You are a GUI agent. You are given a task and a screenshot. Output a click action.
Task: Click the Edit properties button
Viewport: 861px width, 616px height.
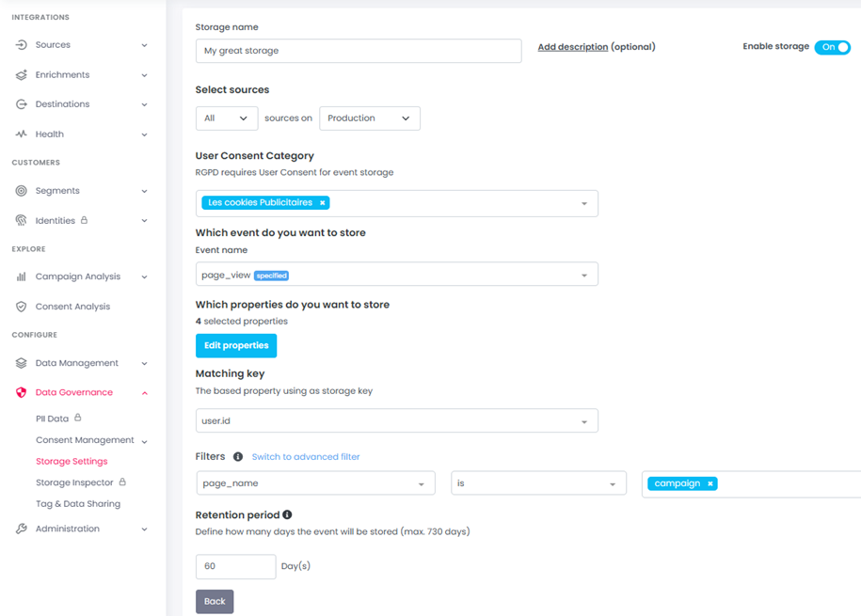pyautogui.click(x=236, y=346)
